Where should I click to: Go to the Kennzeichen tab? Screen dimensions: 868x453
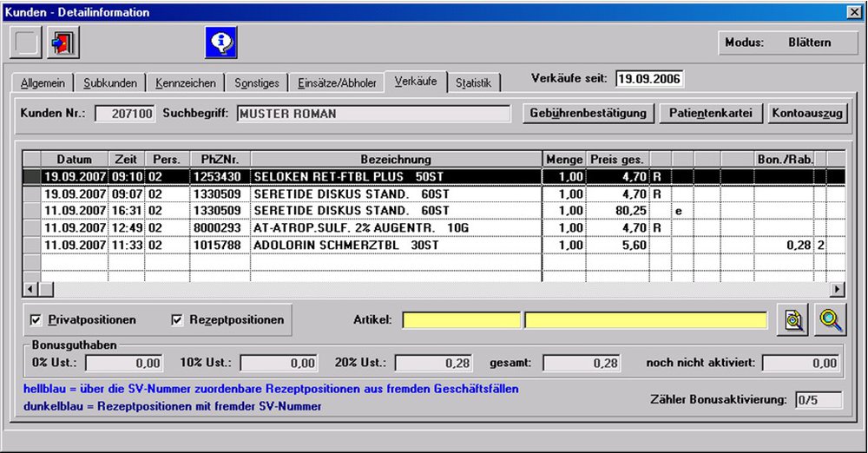click(x=186, y=83)
